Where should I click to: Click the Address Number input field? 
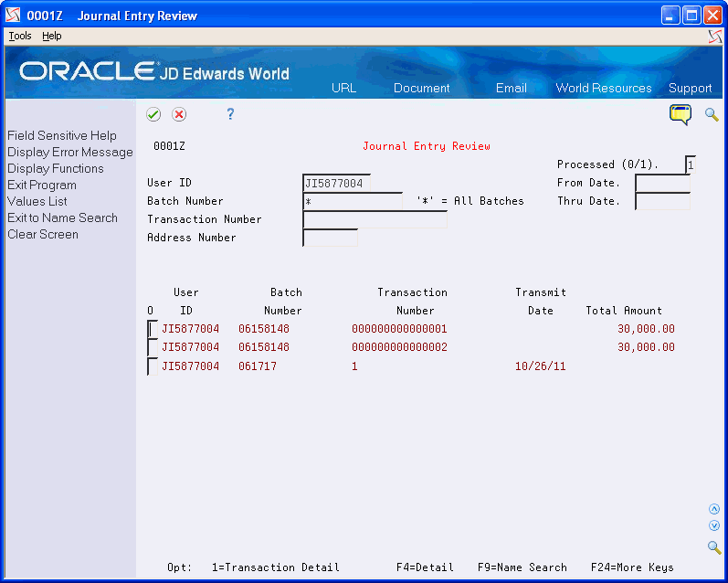point(330,238)
